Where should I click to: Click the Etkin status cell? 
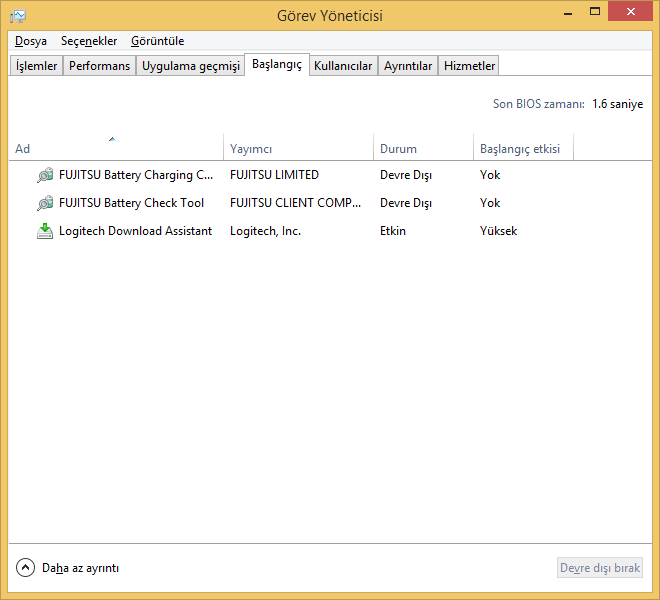(393, 231)
